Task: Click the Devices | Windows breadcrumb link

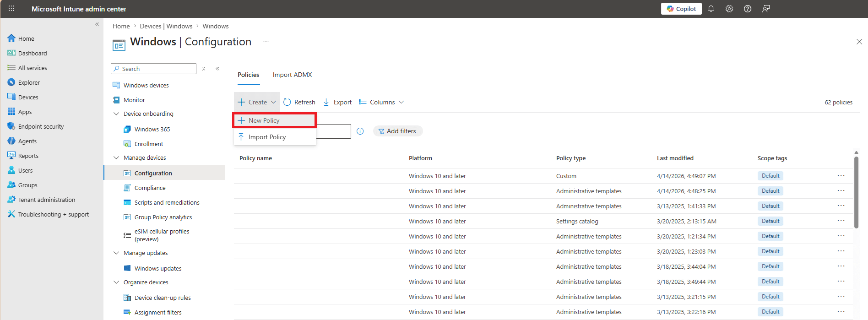Action: (166, 26)
